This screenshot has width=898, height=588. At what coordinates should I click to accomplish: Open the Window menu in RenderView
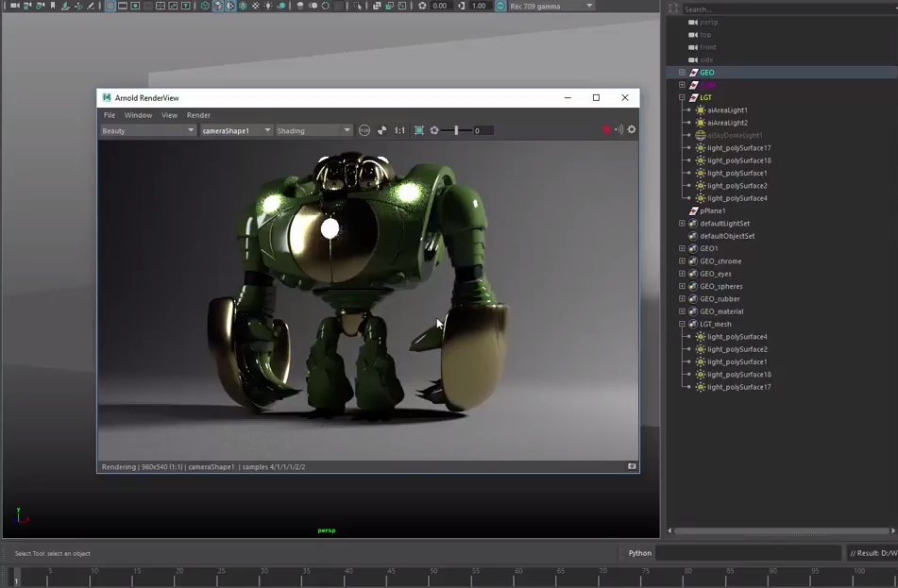138,115
